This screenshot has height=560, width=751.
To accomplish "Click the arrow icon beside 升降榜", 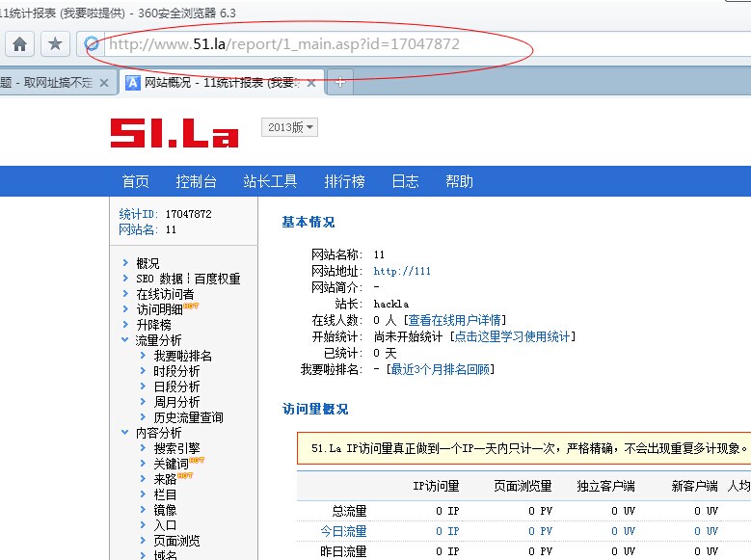I will 125,324.
